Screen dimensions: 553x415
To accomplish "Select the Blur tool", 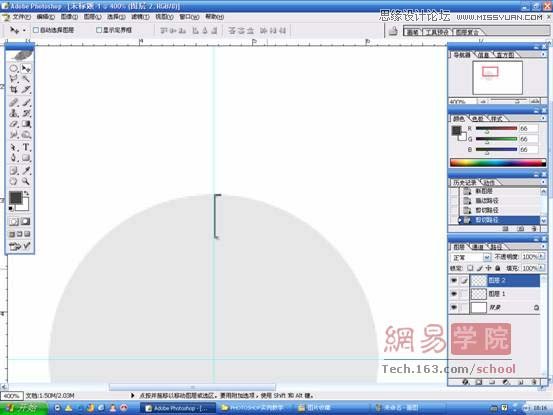I will click(14, 134).
